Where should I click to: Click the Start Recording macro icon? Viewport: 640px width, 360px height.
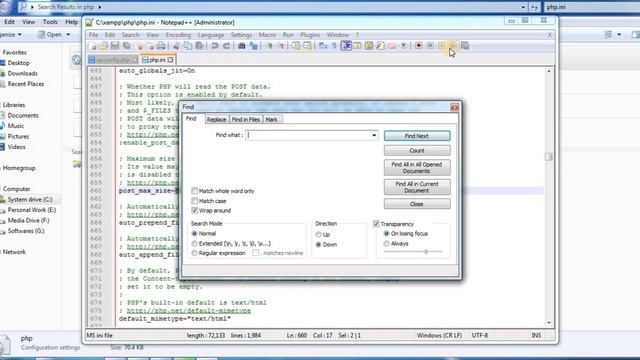(418, 46)
